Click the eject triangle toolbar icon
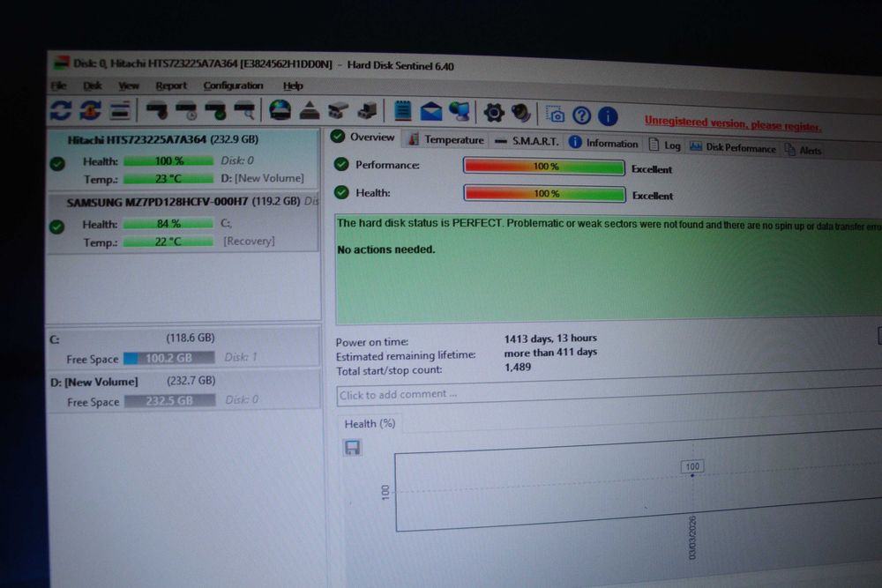This screenshot has width=882, height=588. tap(309, 111)
